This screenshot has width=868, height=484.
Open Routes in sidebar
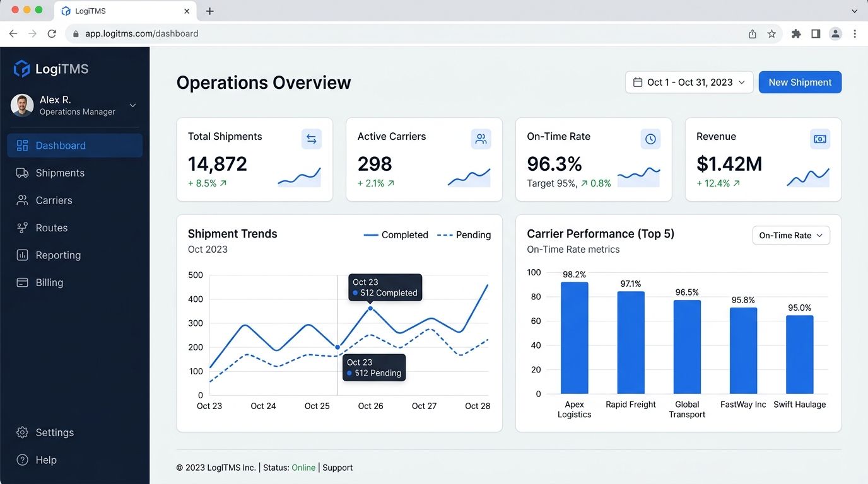pyautogui.click(x=74, y=228)
